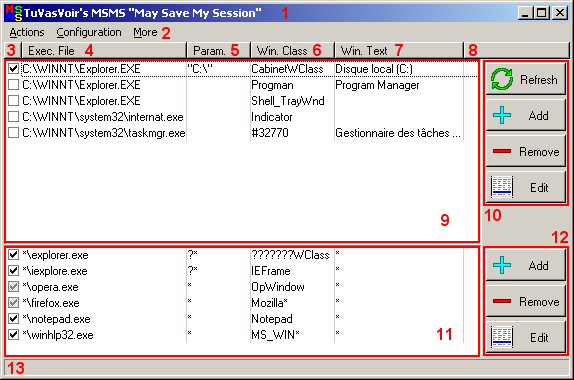Toggle the *\firefox.exe filter checkbox
574x380 pixels.
14,303
